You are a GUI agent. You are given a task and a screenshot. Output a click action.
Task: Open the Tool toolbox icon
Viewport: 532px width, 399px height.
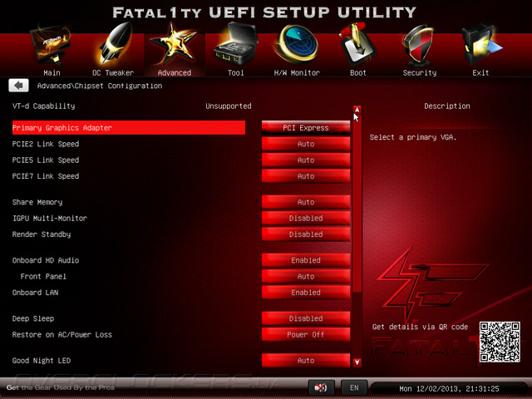coord(235,44)
